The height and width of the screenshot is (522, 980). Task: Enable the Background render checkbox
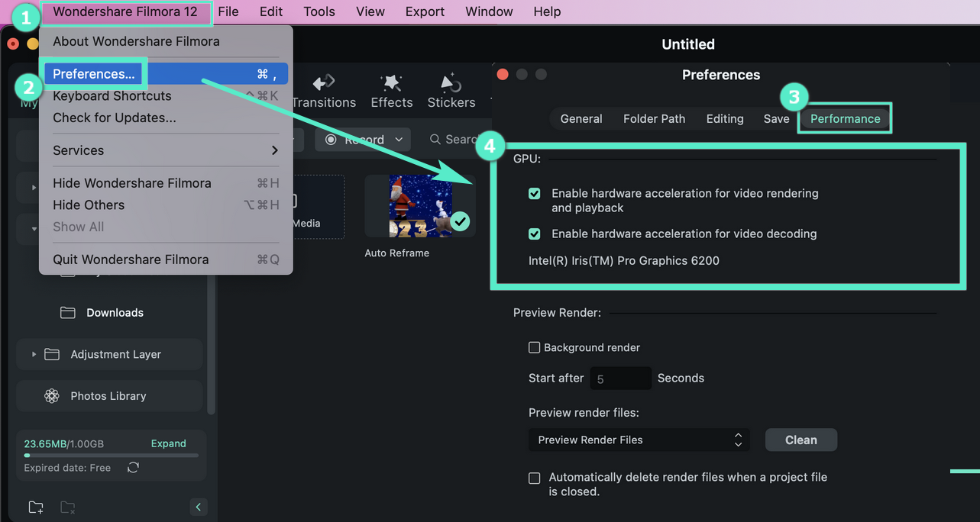click(x=535, y=348)
